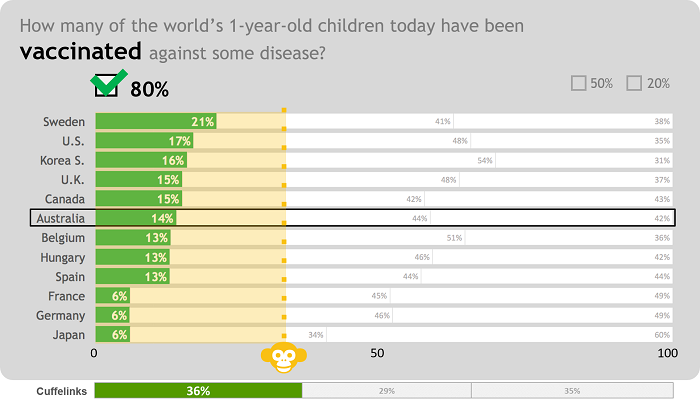Image resolution: width=700 pixels, height=404 pixels.
Task: Tick the 50% checkbox
Action: pos(578,84)
